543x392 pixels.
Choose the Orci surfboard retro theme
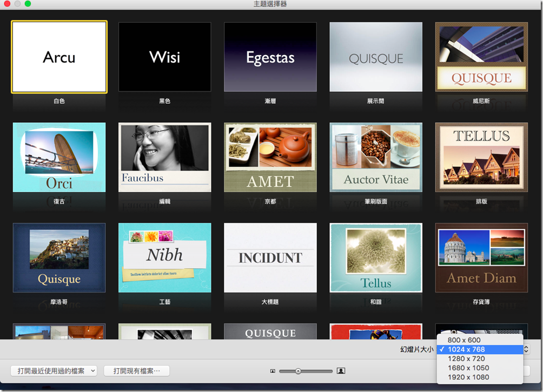(59, 157)
